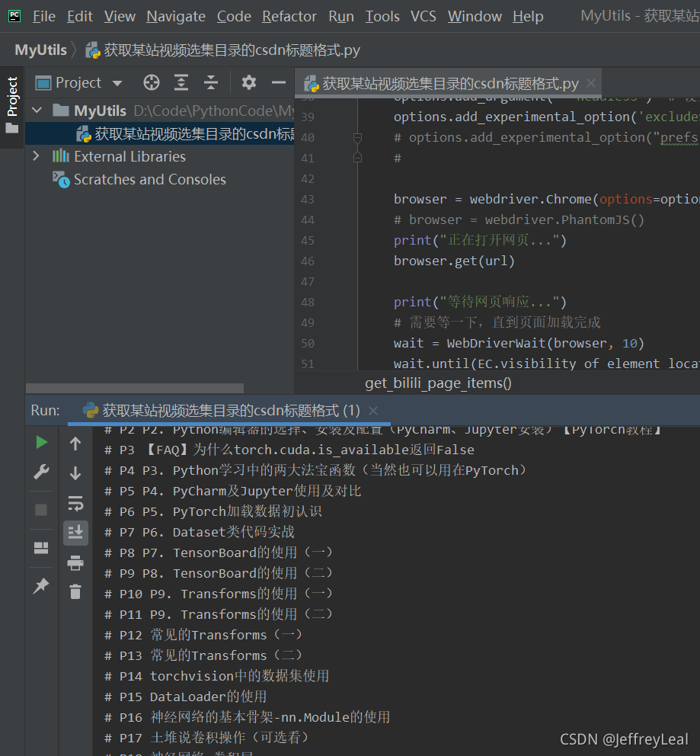700x756 pixels.
Task: Click fold end marker at line 41
Action: click(x=357, y=159)
